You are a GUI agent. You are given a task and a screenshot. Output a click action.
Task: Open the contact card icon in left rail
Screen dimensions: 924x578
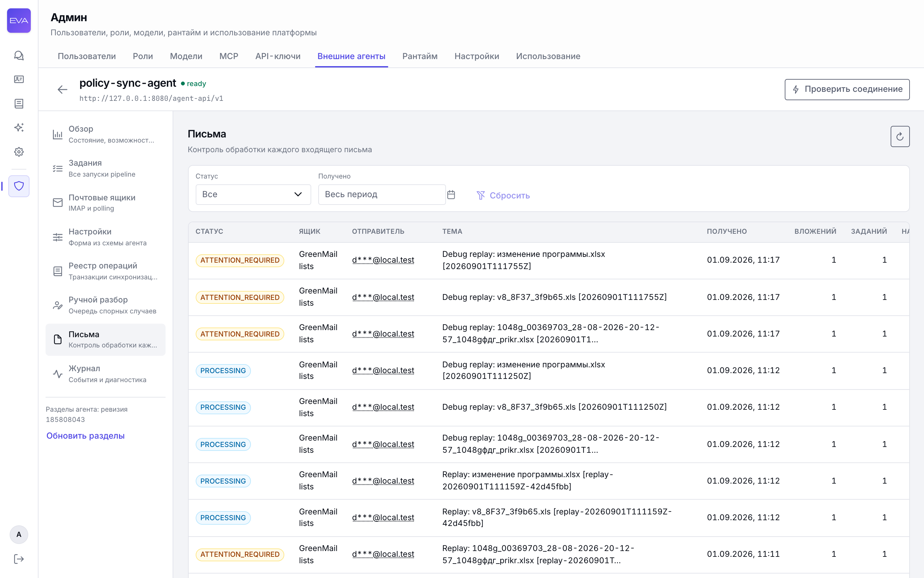point(19,79)
